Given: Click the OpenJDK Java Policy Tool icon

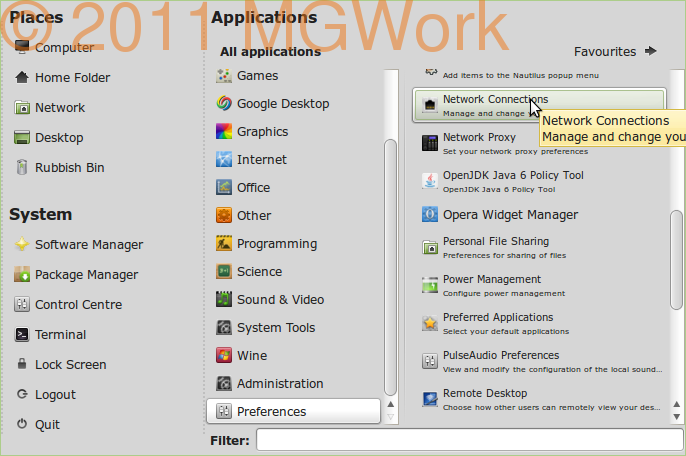Looking at the screenshot, I should [x=430, y=181].
